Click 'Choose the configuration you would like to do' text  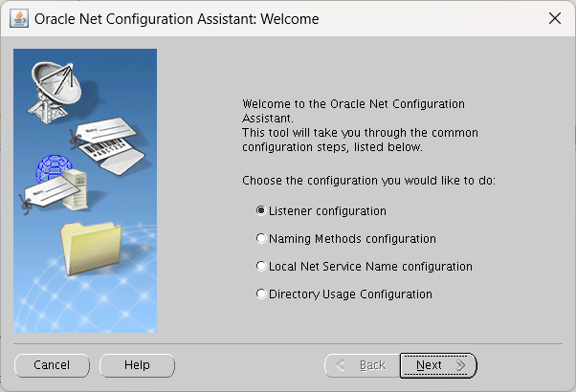point(368,181)
